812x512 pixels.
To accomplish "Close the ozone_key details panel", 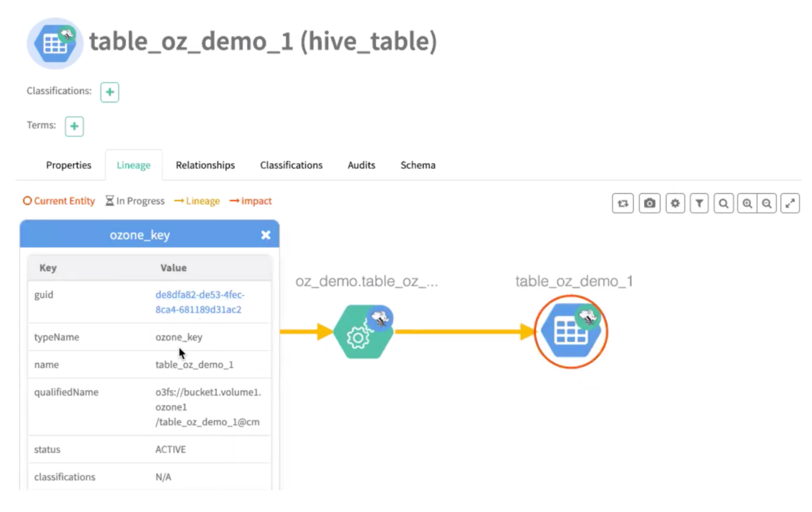I will (265, 235).
